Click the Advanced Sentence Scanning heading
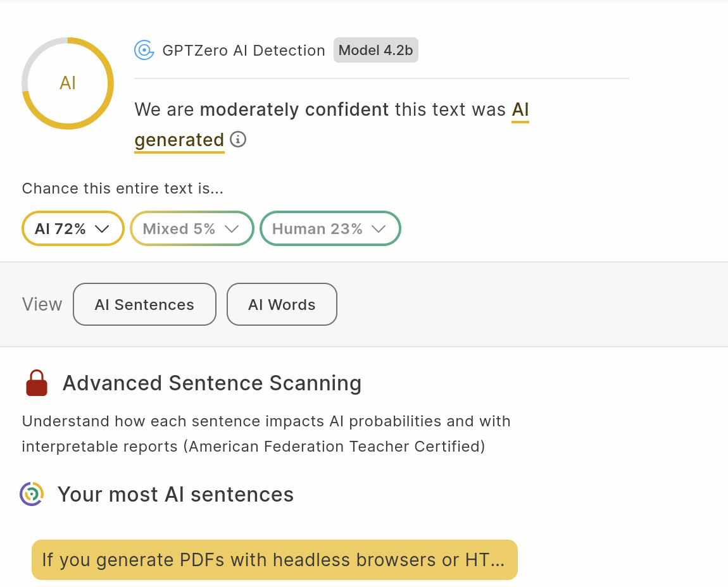This screenshot has width=728, height=587. click(x=211, y=383)
